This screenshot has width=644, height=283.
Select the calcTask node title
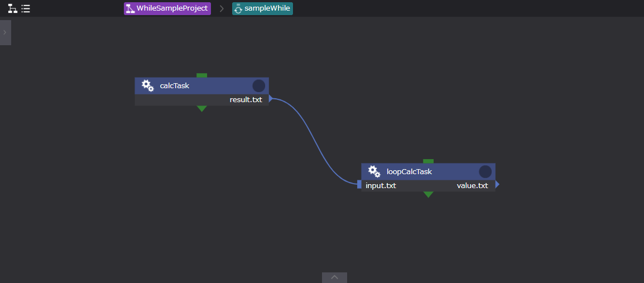175,85
